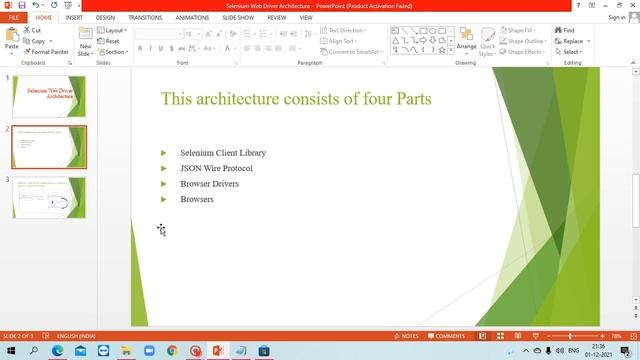
Task: Click the zoom slider handle
Action: click(570, 336)
